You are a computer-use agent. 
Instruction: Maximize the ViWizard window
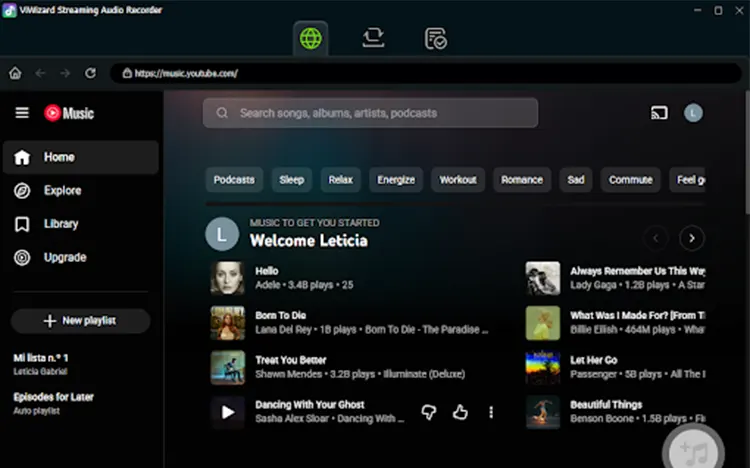click(x=718, y=11)
